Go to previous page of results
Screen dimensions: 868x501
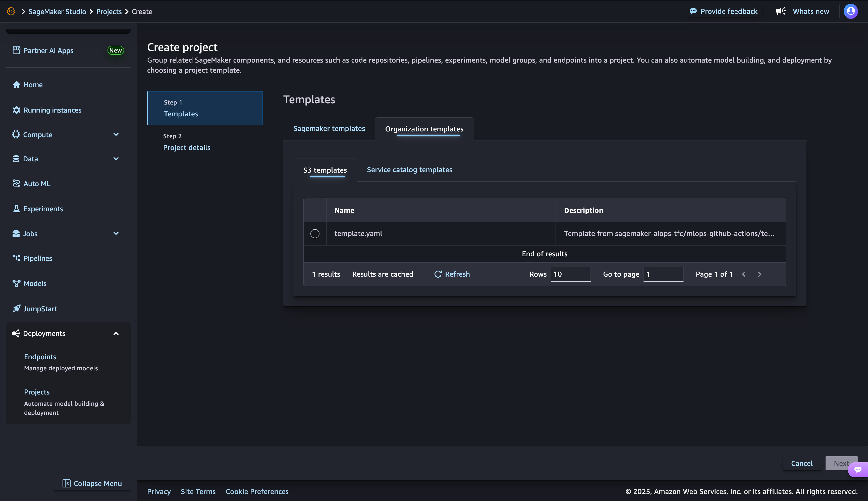click(x=744, y=274)
